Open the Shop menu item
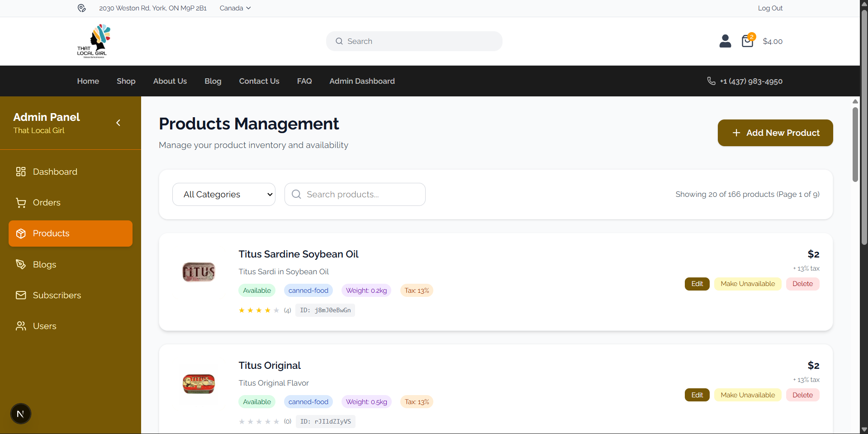Viewport: 868px width, 434px height. coord(126,81)
